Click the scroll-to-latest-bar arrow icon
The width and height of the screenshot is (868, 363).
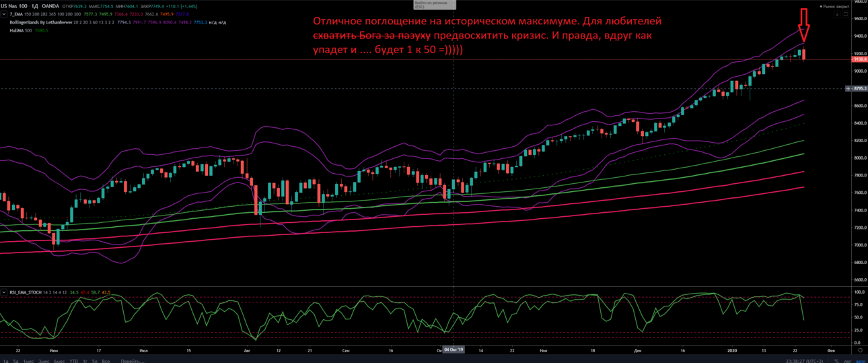coord(837,14)
